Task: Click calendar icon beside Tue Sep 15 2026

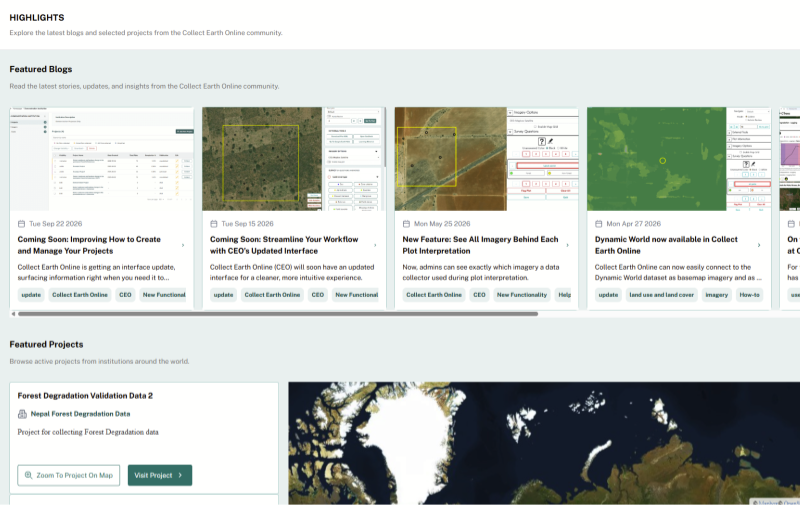Action: [214, 224]
